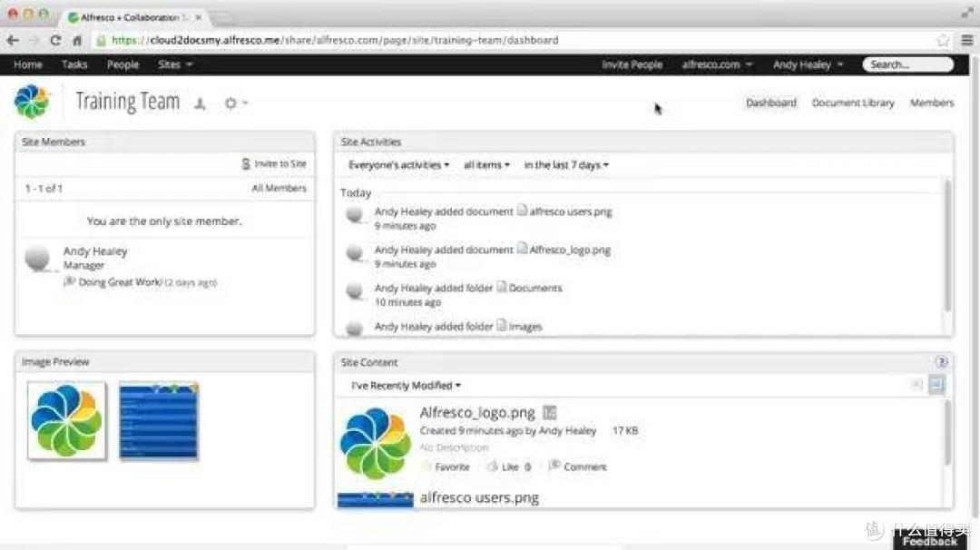Screen dimensions: 980x550
Task: Click the Feedback button
Action: [x=929, y=541]
